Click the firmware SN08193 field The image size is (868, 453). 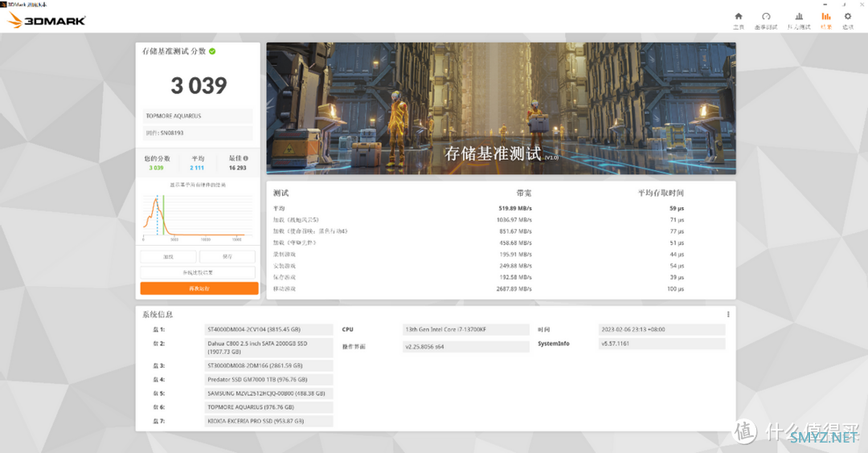point(198,133)
